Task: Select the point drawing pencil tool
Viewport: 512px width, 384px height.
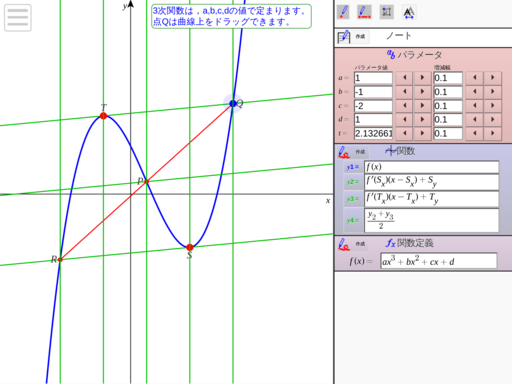Action: [343, 12]
